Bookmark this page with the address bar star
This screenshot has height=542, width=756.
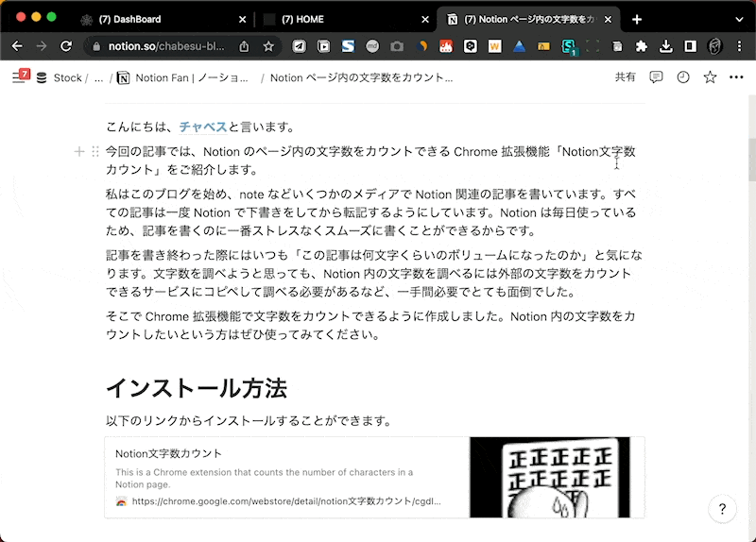[268, 46]
